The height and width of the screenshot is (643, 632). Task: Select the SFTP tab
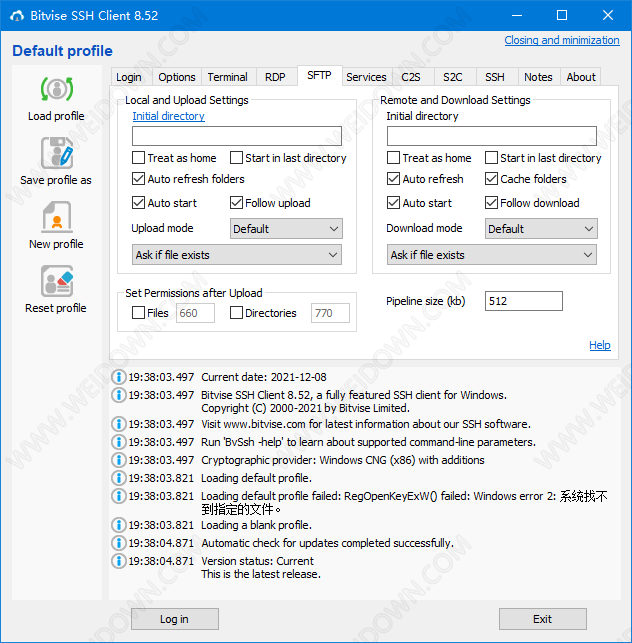click(319, 76)
